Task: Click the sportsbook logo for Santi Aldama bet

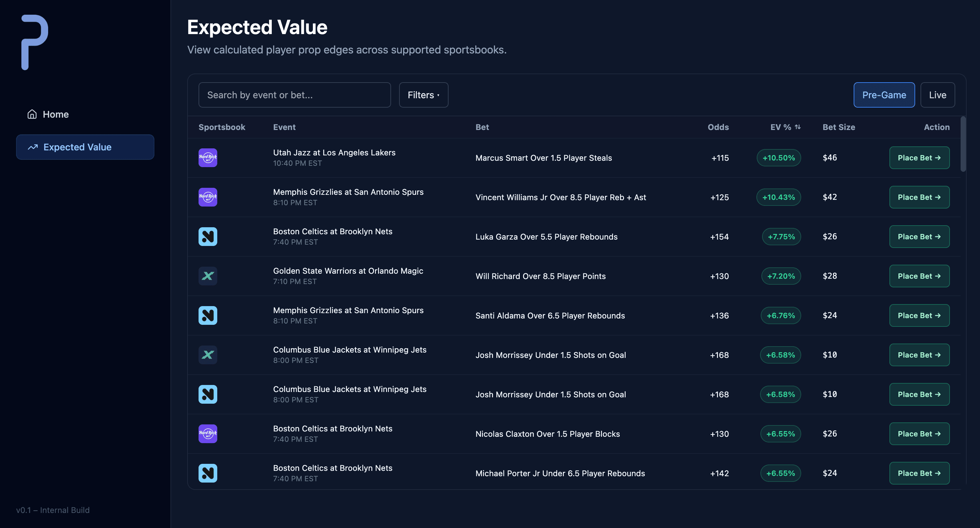Action: (x=208, y=315)
